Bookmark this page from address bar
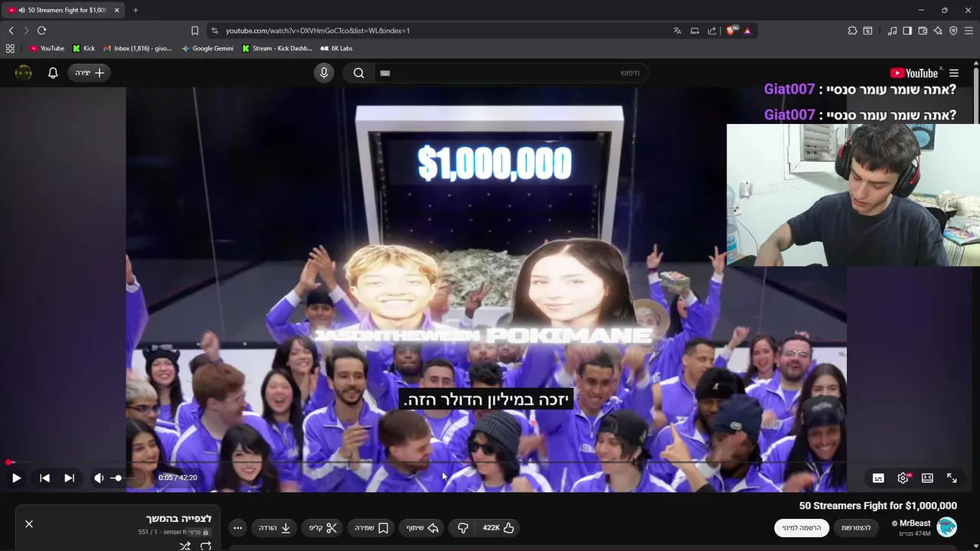The image size is (980, 551). [194, 31]
